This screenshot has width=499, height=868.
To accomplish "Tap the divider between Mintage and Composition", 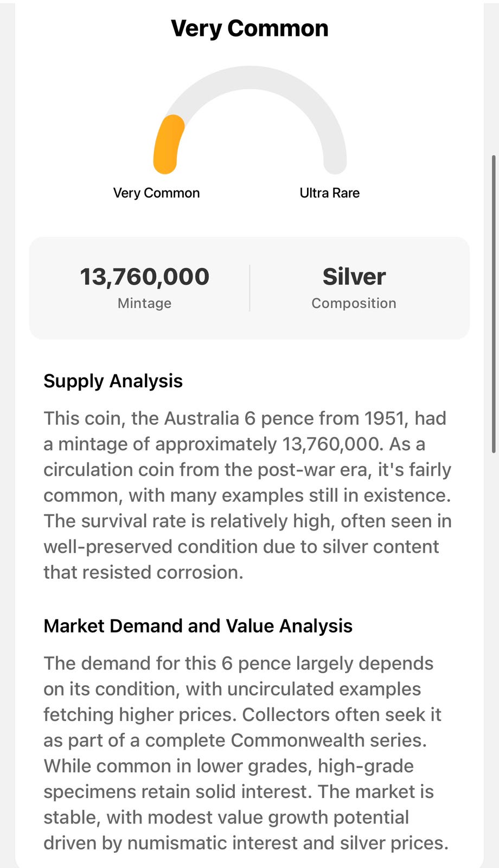I will click(250, 288).
